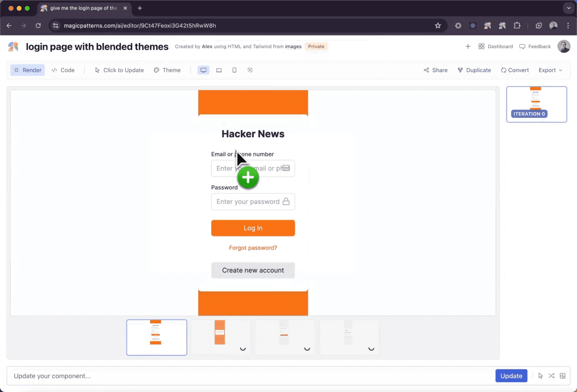The image size is (577, 392).
Task: Click the Magic Patterns logo icon
Action: coord(13,46)
